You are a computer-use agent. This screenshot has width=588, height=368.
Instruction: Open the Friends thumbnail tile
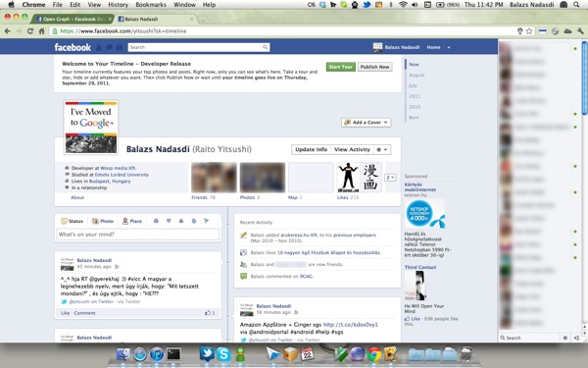click(x=214, y=178)
